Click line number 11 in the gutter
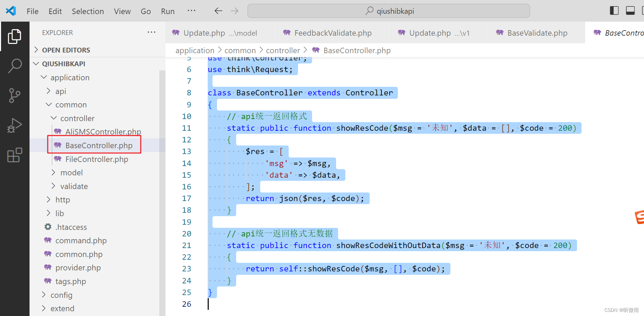This screenshot has width=644, height=316. (x=186, y=128)
